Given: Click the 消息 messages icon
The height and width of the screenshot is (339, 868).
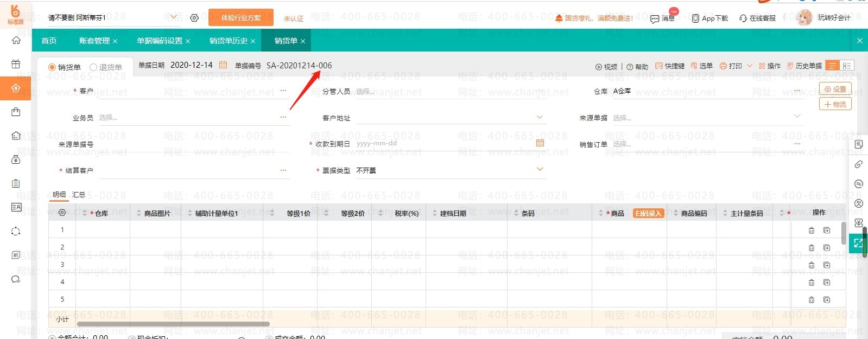Looking at the screenshot, I should click(655, 18).
